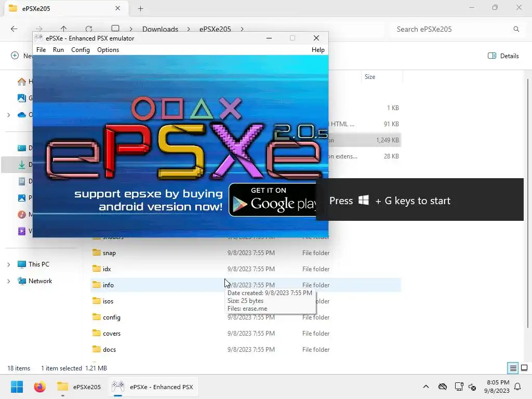Viewport: 532px width, 399px height.
Task: Toggle the Details pane button
Action: (503, 56)
